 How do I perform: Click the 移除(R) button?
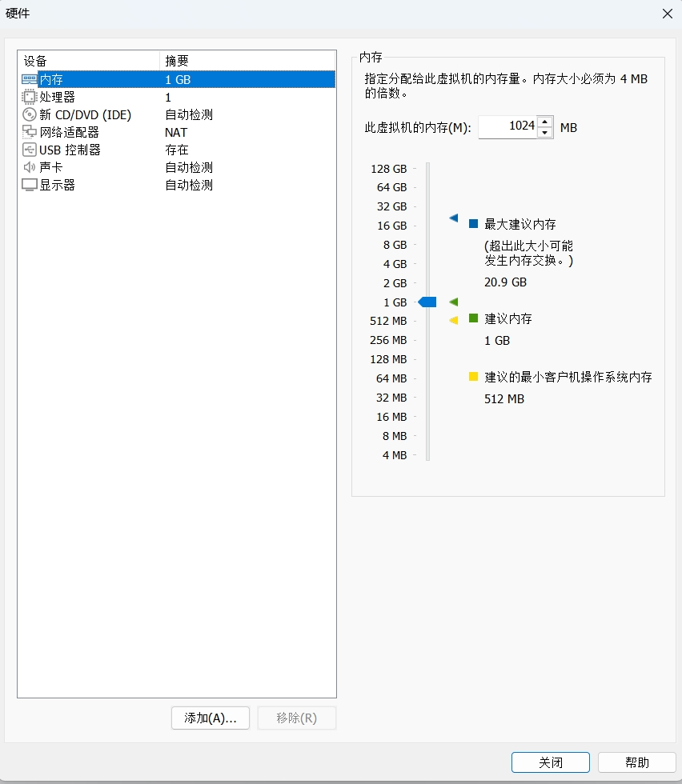297,718
